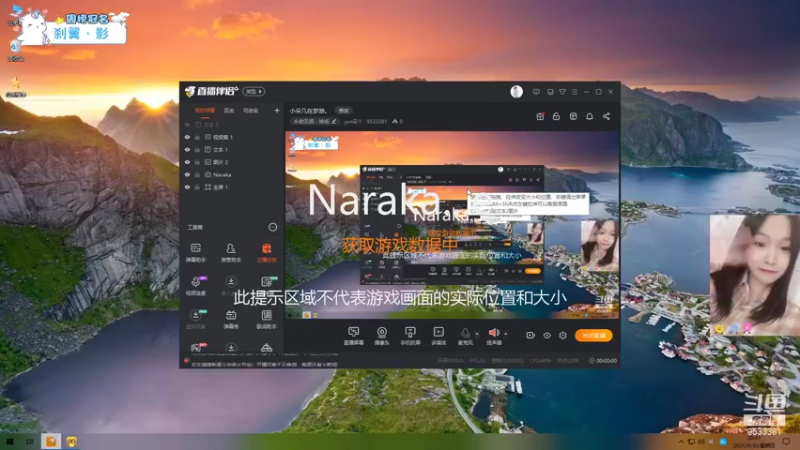Click the record video icon
The width and height of the screenshot is (800, 450).
point(531,335)
